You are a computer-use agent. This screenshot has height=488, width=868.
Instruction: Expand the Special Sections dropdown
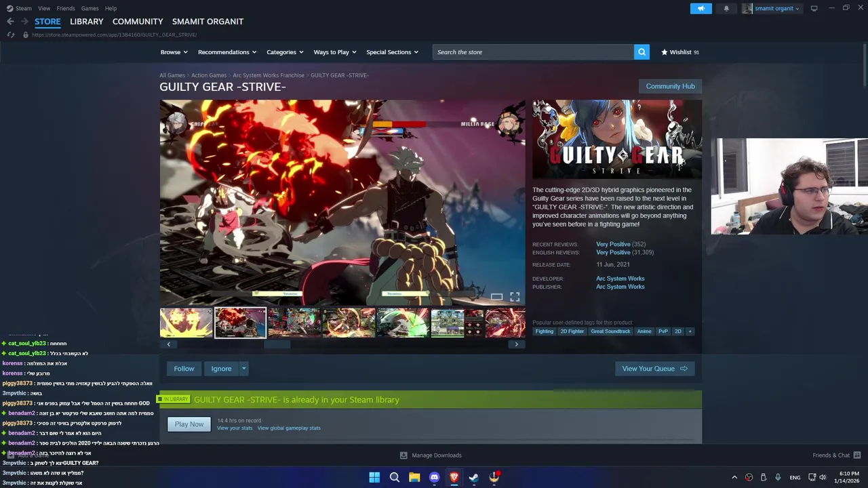click(x=392, y=52)
